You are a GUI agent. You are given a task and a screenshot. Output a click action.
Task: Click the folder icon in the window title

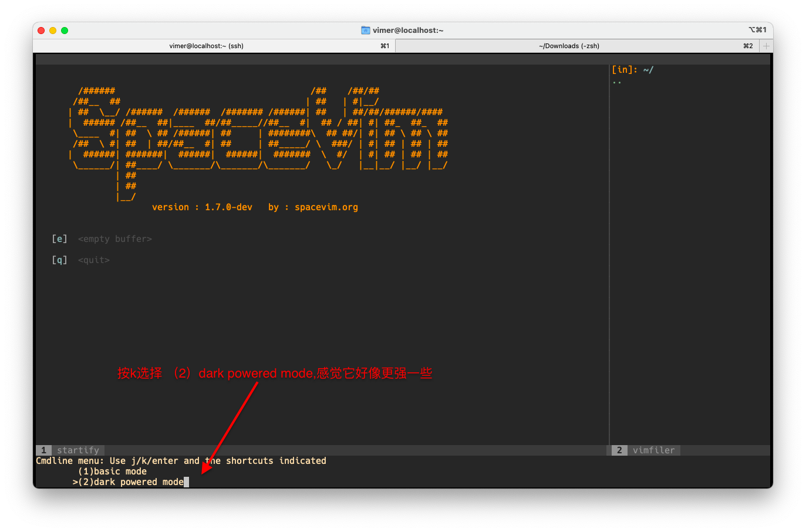[366, 30]
